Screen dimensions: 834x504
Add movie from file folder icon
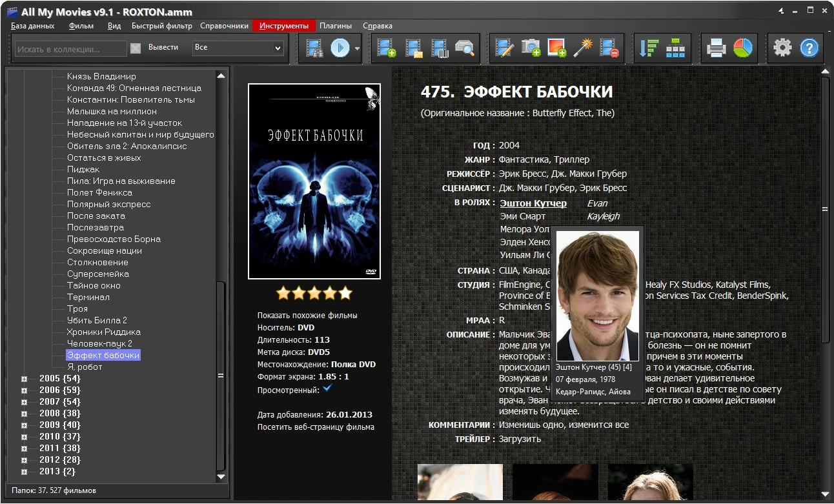414,48
